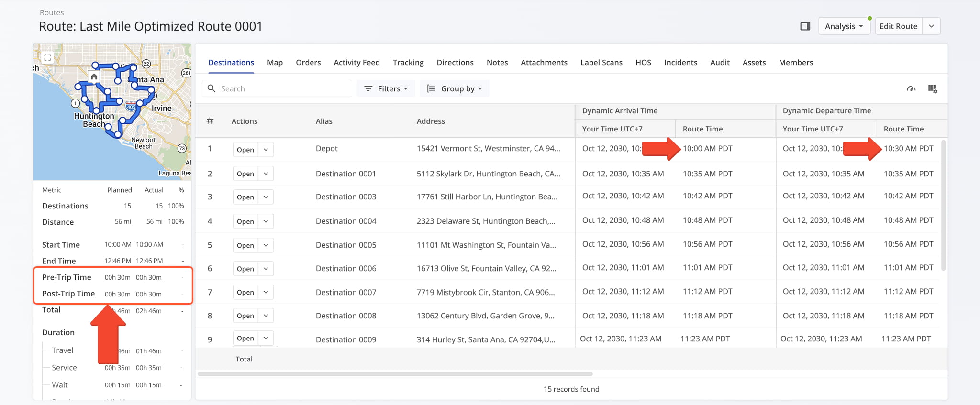Click Open for Destination 0009
The image size is (980, 405).
245,338
